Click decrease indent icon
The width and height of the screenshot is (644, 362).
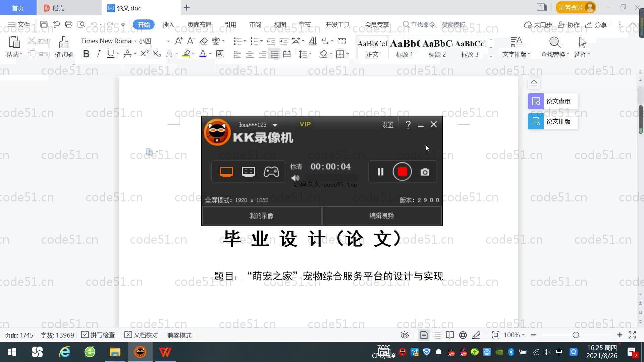271,41
